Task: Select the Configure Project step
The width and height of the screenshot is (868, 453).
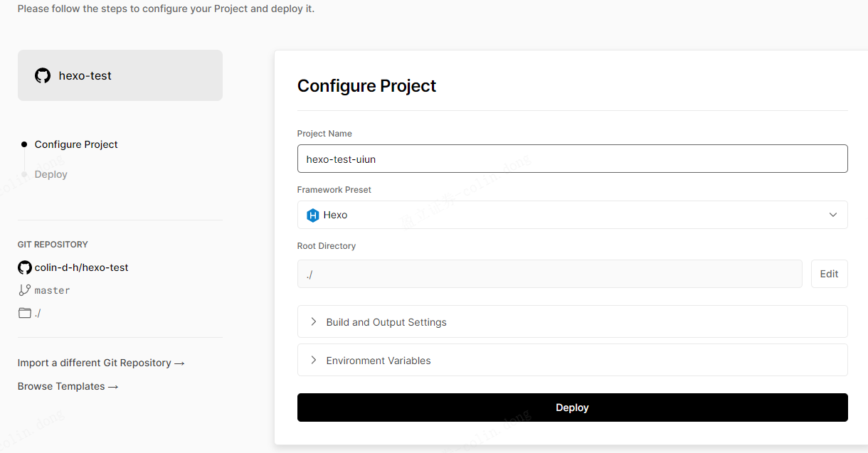Action: tap(76, 144)
